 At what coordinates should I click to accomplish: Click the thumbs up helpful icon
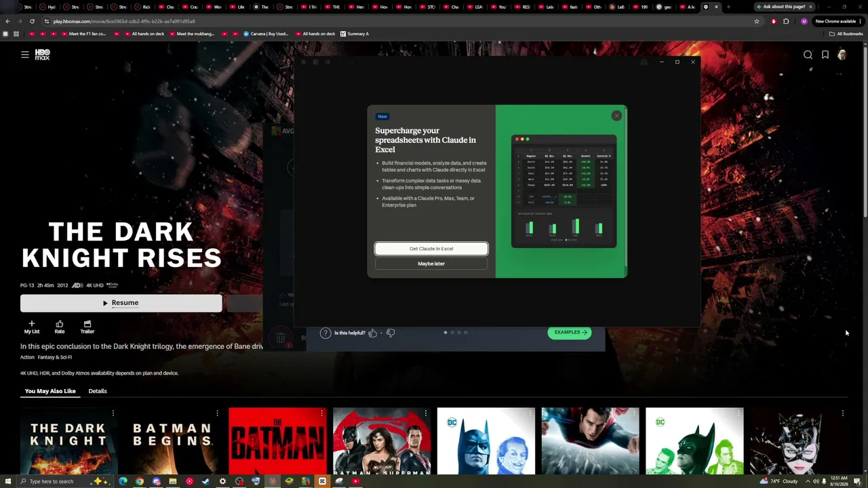pyautogui.click(x=372, y=333)
